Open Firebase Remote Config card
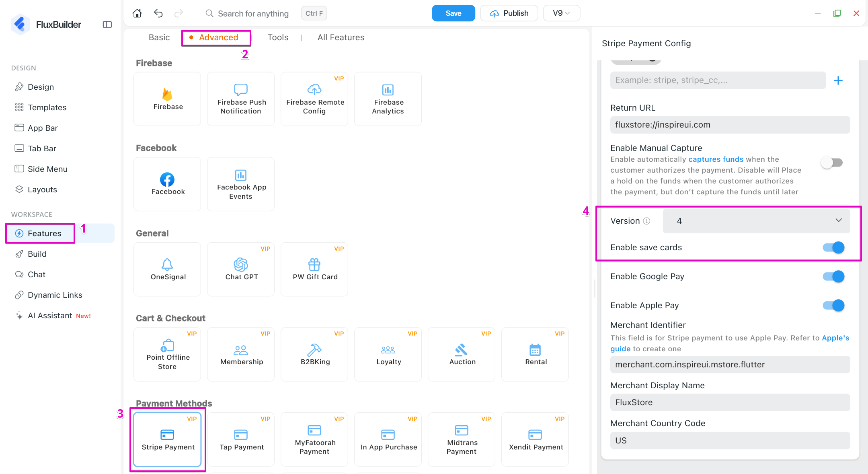 point(314,99)
